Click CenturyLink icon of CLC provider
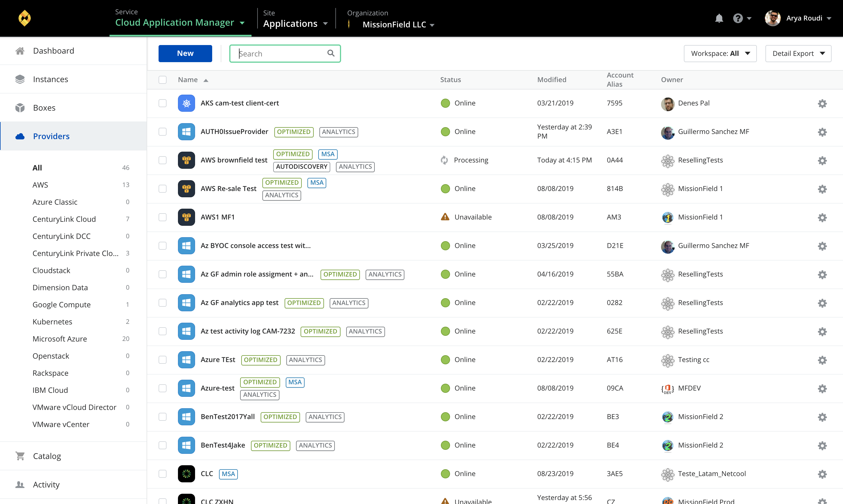Viewport: 843px width, 504px height. click(x=186, y=474)
